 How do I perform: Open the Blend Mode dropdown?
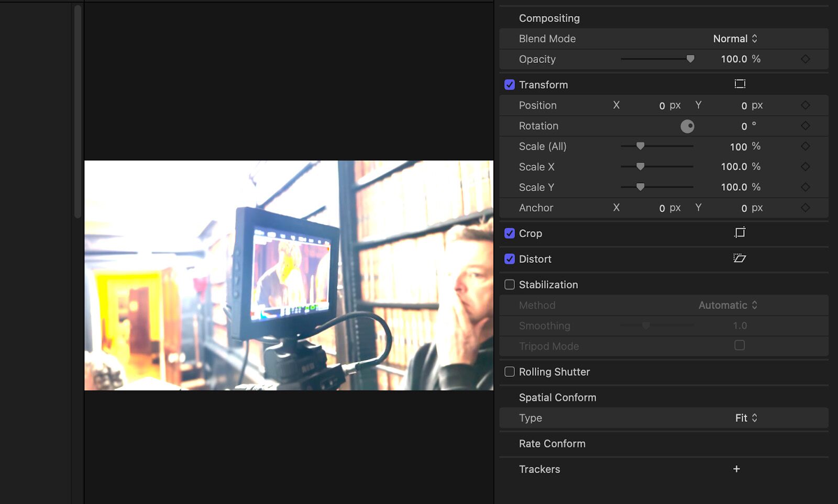tap(733, 38)
